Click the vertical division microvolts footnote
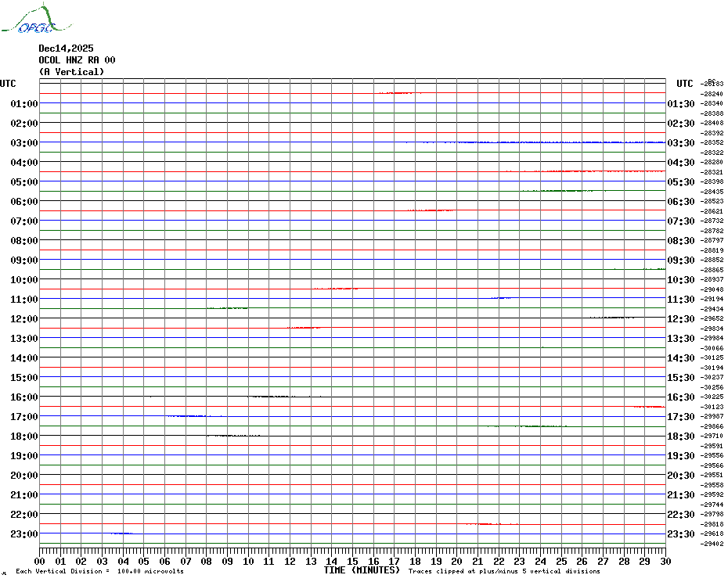The image size is (728, 582). (x=99, y=572)
